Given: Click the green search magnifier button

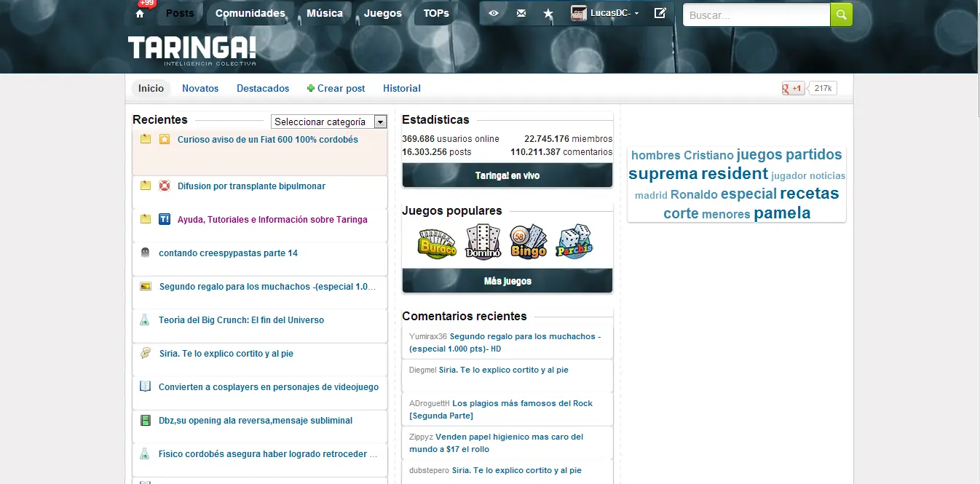Looking at the screenshot, I should pos(841,15).
